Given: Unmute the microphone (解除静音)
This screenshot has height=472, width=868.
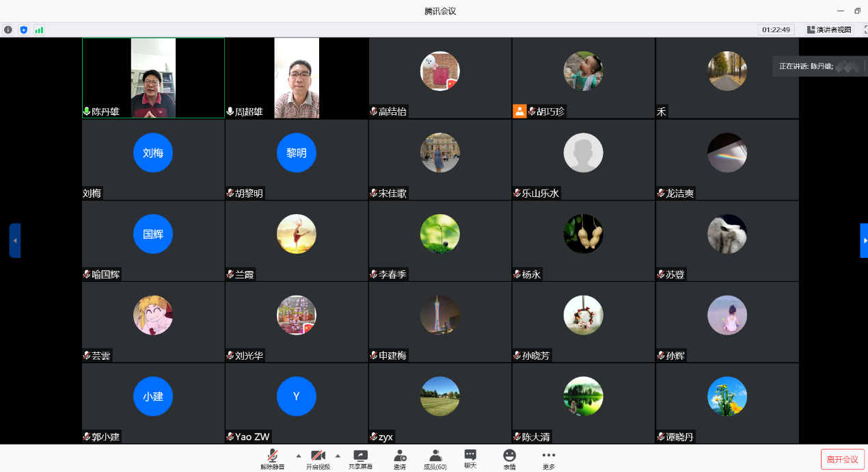Looking at the screenshot, I should 272,458.
